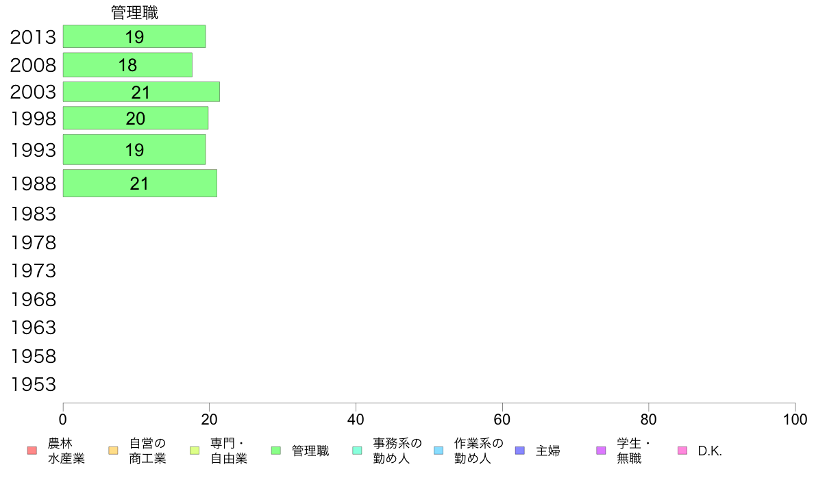Screen dimensions: 814x504
Task: Click the 事務系の勤め人 legend swatch
Action: [x=357, y=451]
